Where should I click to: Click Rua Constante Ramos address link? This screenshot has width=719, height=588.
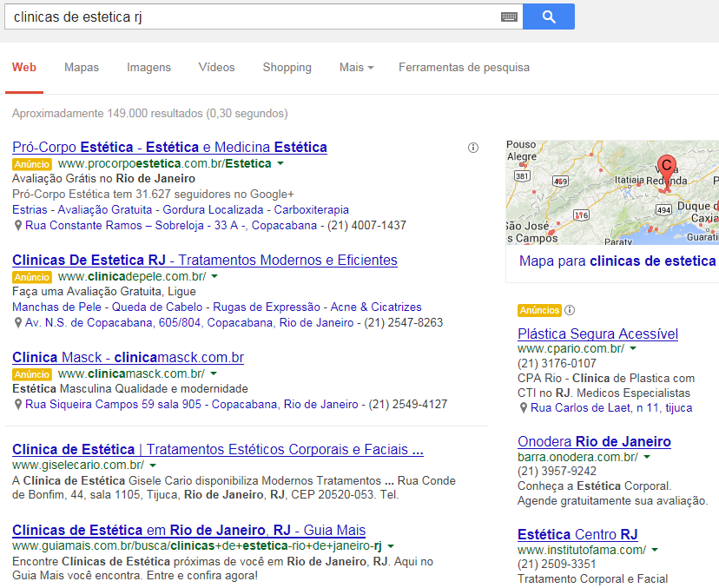click(x=171, y=226)
